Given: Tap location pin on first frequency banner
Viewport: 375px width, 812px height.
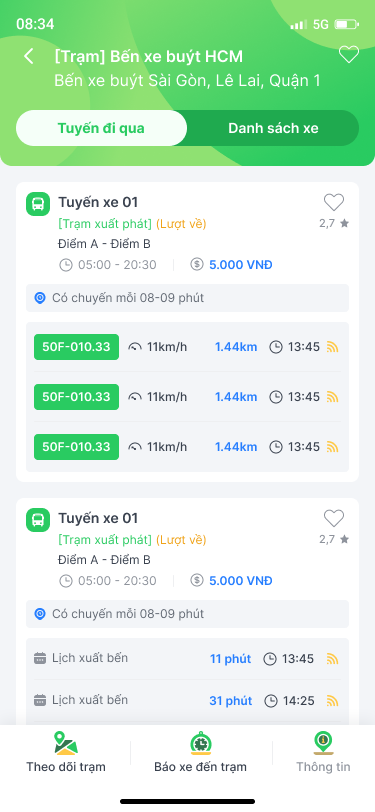Looking at the screenshot, I should click(40, 298).
